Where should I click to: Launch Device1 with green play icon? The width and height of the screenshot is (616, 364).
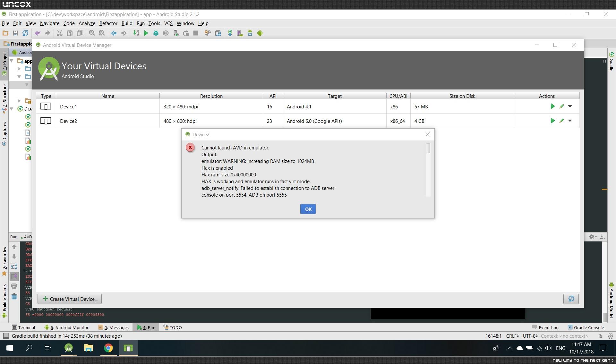pyautogui.click(x=552, y=106)
